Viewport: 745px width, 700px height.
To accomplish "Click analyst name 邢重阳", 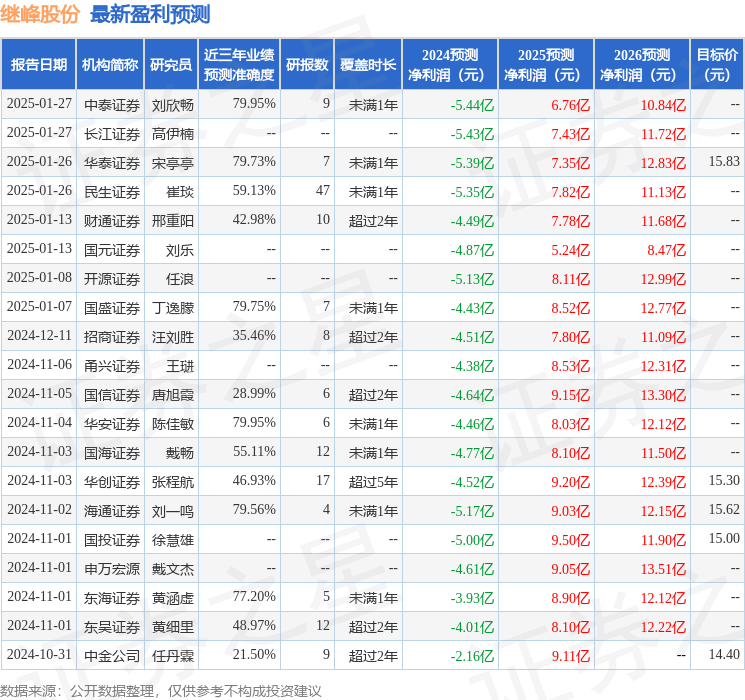I will coord(173,221).
